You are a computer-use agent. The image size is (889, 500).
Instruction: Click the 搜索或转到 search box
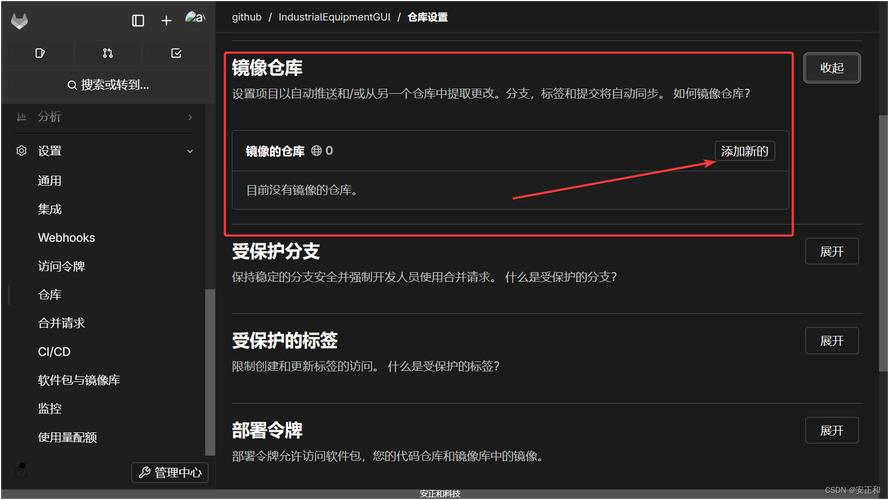tap(108, 85)
